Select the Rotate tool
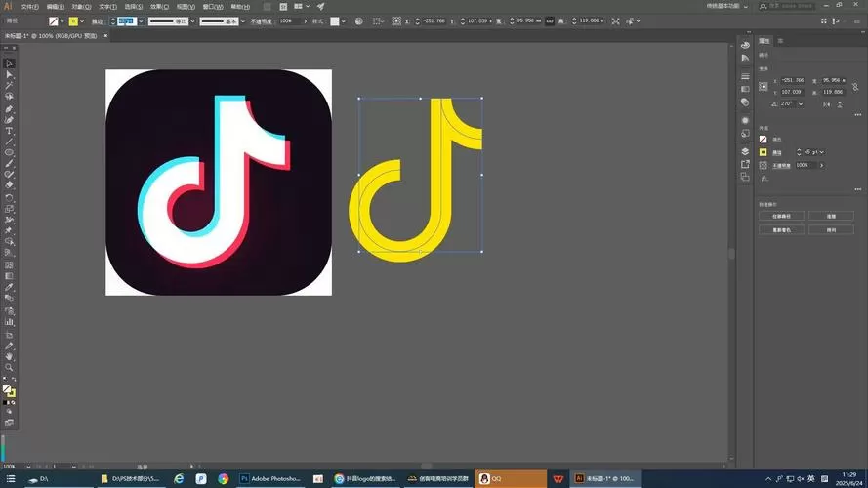 pos(9,198)
